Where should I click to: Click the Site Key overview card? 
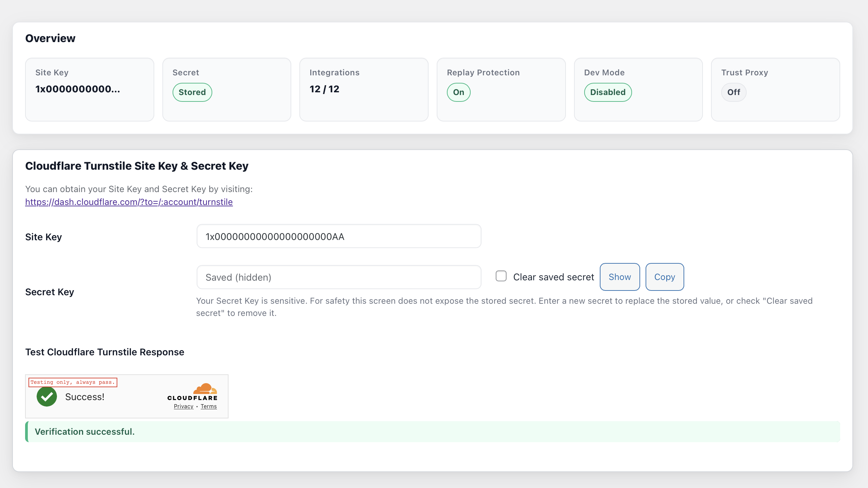tap(90, 89)
